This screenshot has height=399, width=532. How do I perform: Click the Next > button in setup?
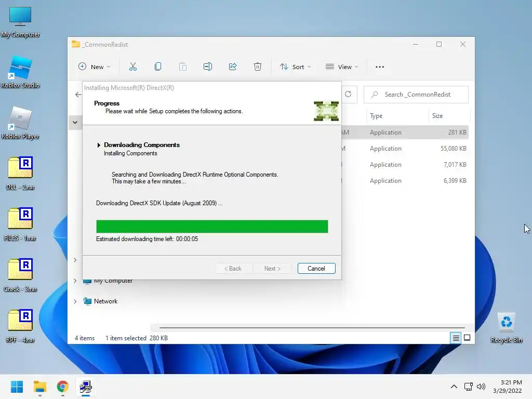point(272,269)
